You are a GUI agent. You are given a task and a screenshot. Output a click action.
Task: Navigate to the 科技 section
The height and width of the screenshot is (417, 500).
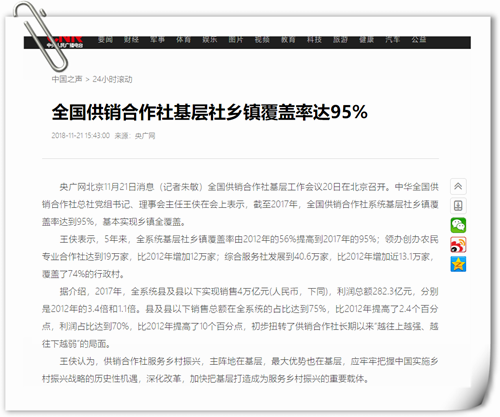pos(314,40)
